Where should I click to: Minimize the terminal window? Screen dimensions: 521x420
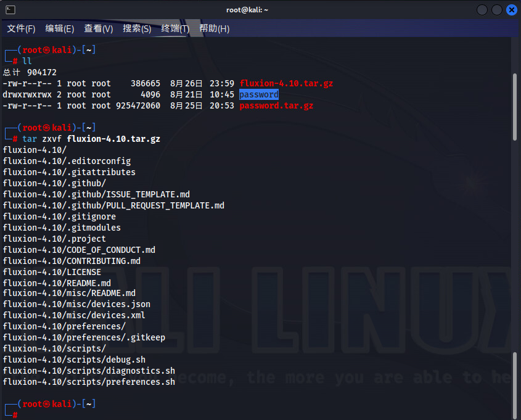[x=482, y=10]
